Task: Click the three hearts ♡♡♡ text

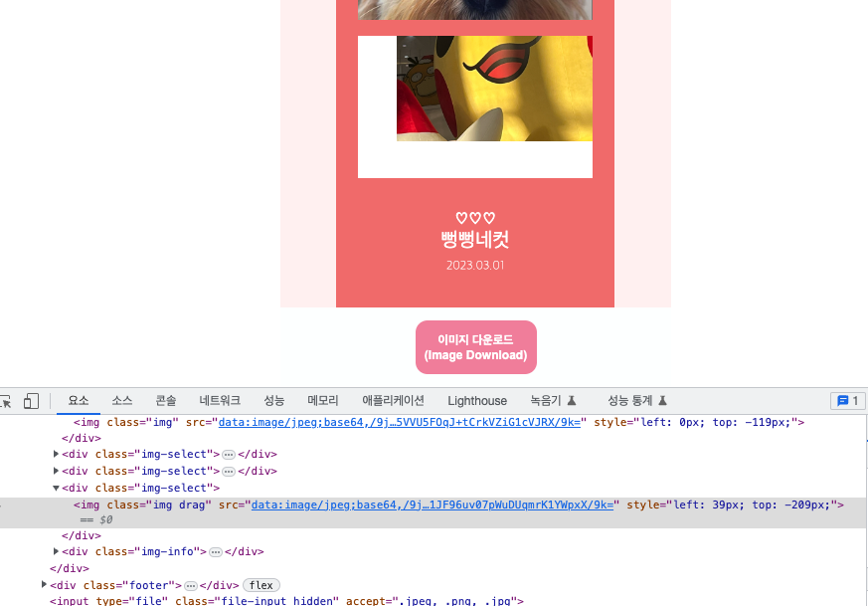Action: (475, 218)
